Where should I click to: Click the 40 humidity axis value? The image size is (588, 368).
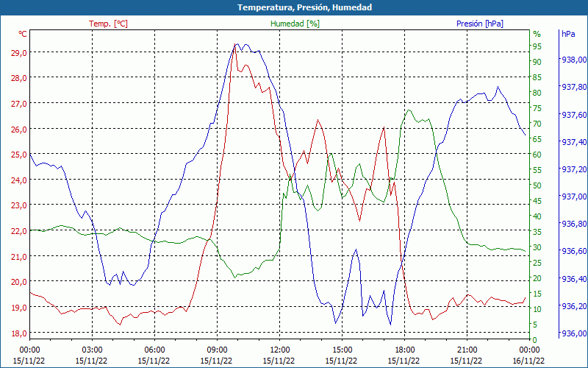[x=537, y=216]
